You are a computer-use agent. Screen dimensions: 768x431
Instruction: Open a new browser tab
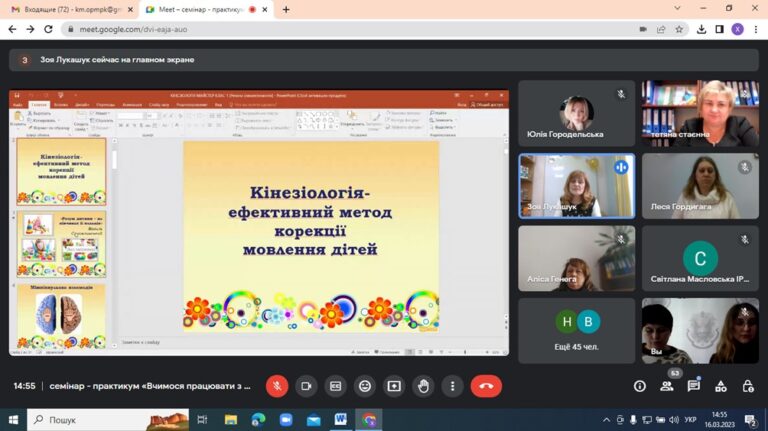click(x=286, y=9)
